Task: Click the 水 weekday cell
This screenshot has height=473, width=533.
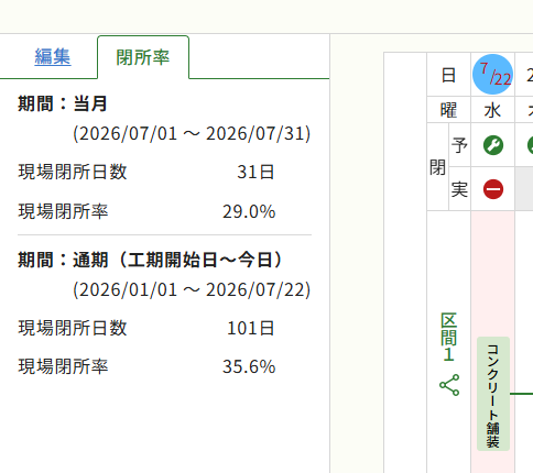Action: pos(493,110)
